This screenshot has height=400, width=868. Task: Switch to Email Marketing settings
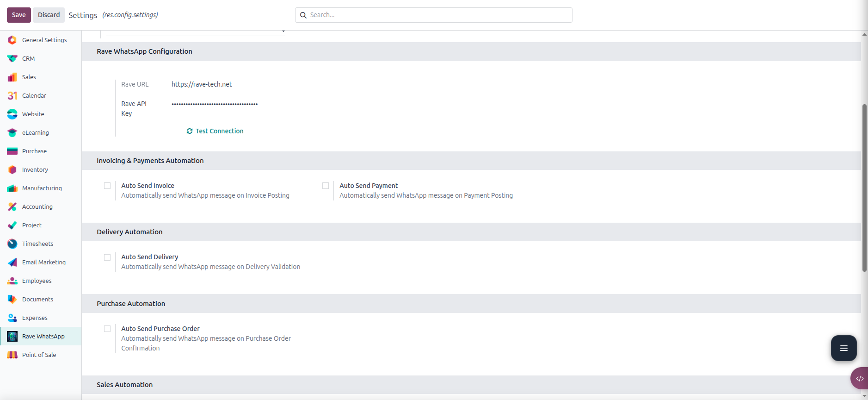click(44, 262)
